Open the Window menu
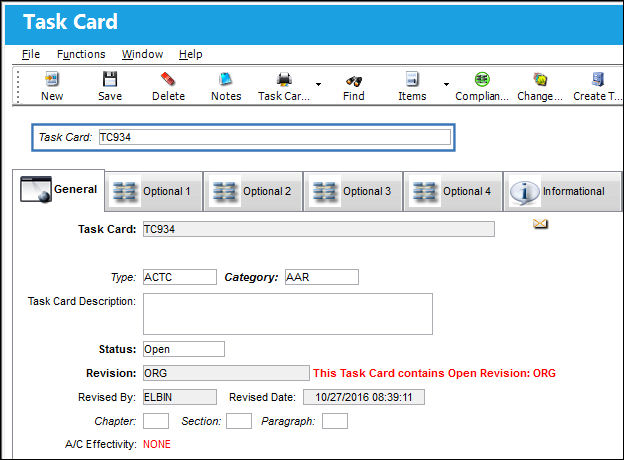This screenshot has height=460, width=624. point(142,54)
